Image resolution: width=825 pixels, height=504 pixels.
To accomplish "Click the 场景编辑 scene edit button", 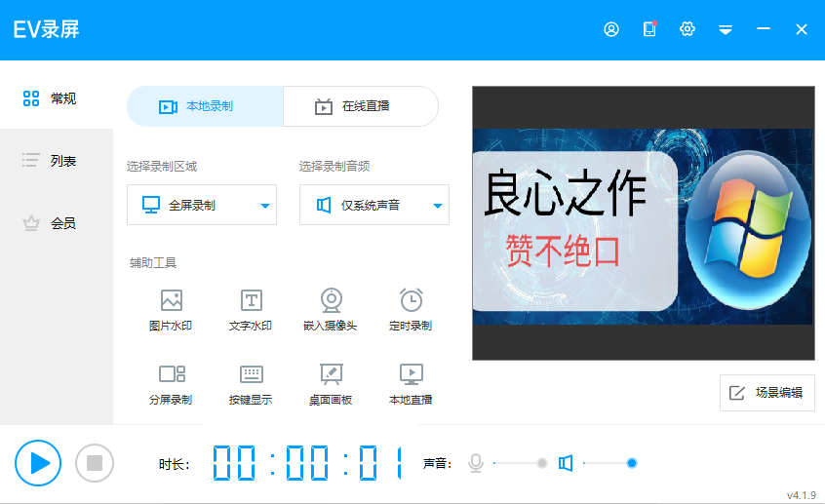I will [767, 393].
